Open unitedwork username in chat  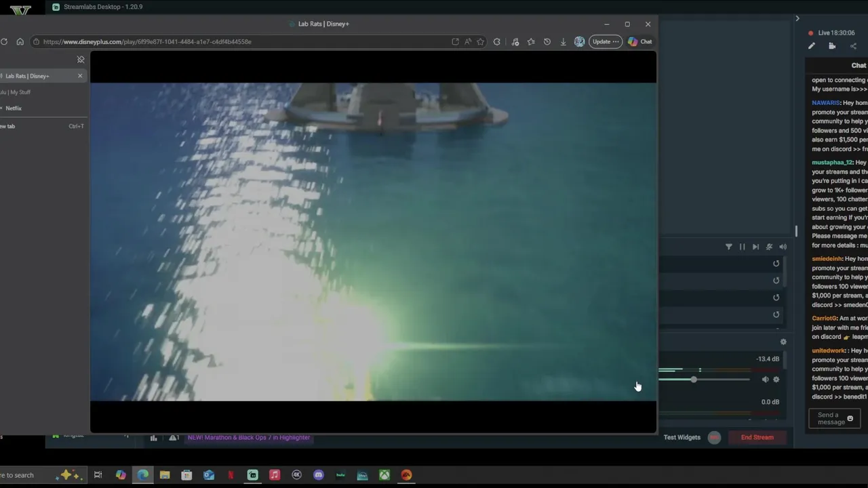(829, 350)
